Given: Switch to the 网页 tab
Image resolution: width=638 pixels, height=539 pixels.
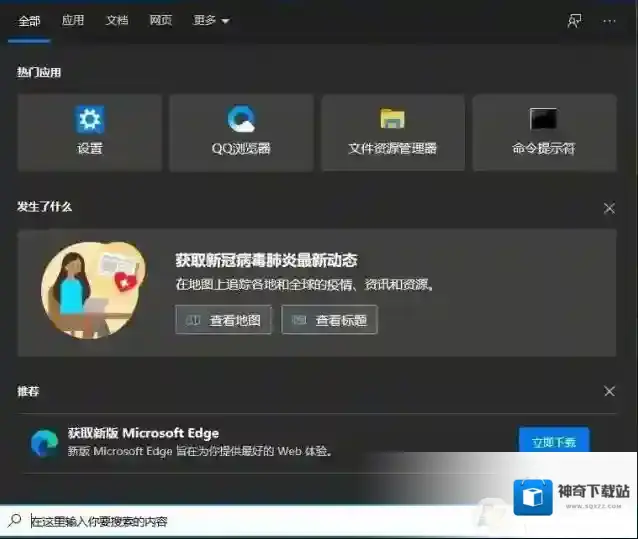Looking at the screenshot, I should 160,21.
